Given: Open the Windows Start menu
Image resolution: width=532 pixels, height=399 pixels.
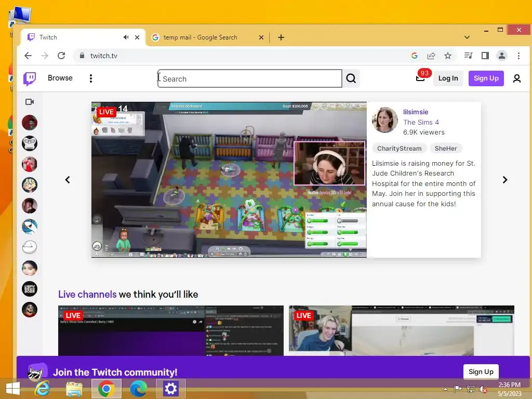Looking at the screenshot, I should pos(13,389).
